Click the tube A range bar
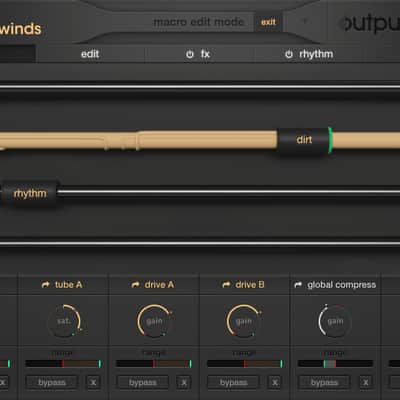400x400 pixels. pos(63,364)
